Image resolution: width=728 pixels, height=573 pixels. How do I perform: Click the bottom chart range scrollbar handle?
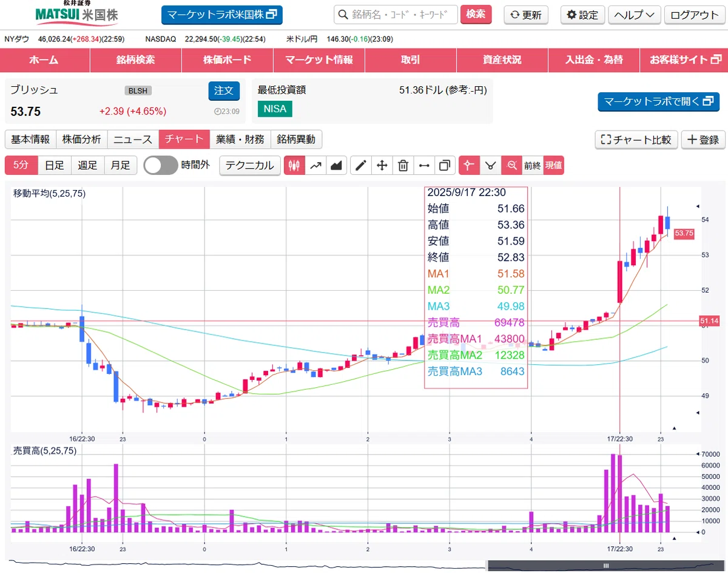(607, 565)
